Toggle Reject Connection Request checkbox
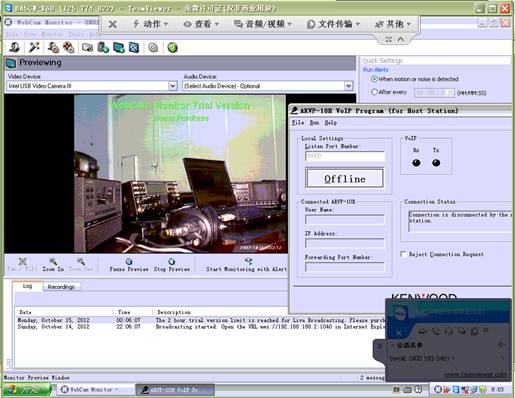 pyautogui.click(x=403, y=254)
